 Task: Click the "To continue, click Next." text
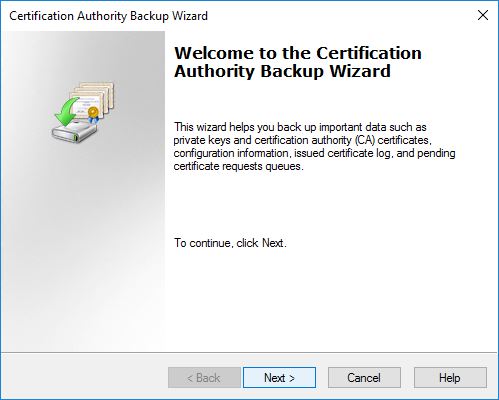[230, 243]
